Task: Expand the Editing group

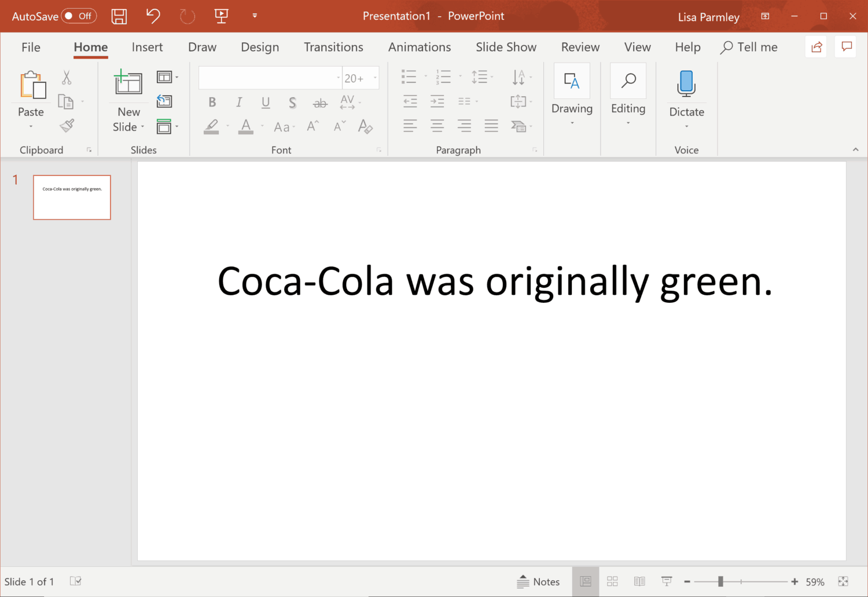Action: [628, 95]
